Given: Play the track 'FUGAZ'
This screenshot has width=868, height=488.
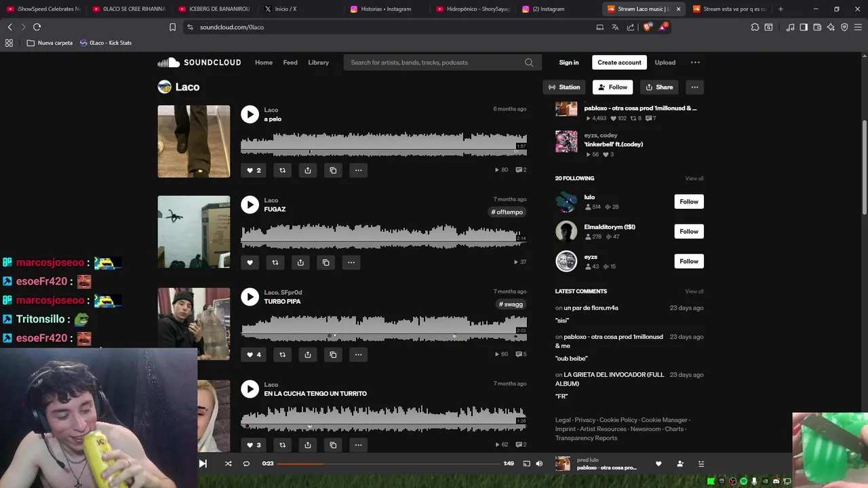Looking at the screenshot, I should (x=250, y=205).
